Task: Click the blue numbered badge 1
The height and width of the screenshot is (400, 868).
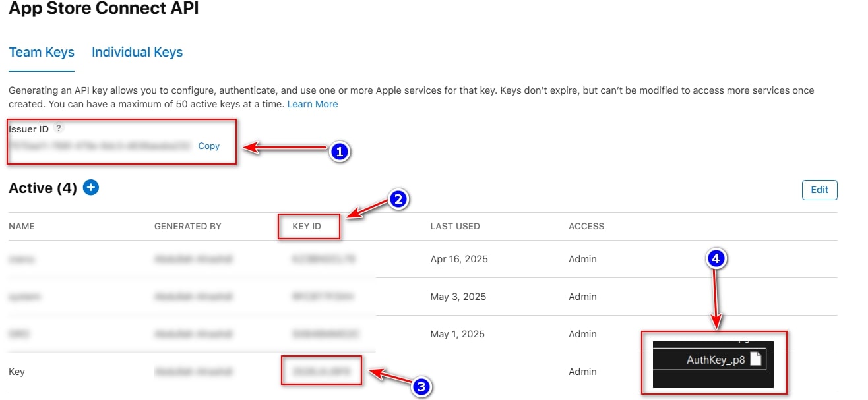Action: coord(339,152)
